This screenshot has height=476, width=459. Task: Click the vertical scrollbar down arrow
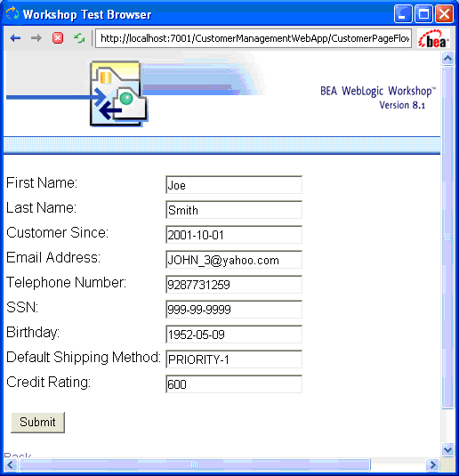pos(448,449)
